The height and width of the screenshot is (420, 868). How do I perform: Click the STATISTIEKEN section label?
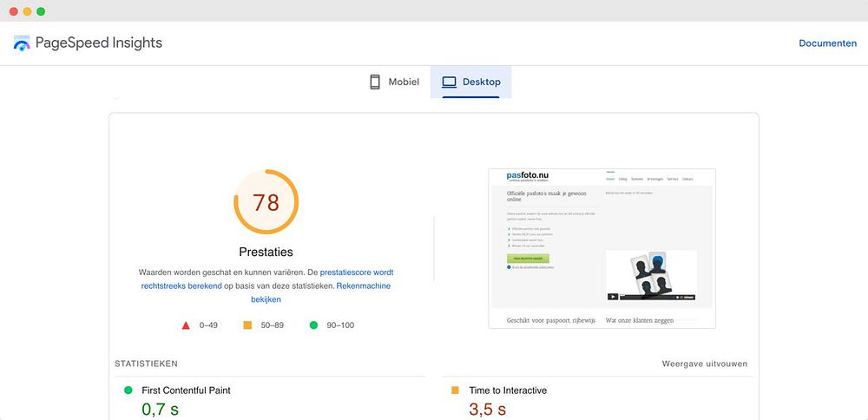click(146, 364)
